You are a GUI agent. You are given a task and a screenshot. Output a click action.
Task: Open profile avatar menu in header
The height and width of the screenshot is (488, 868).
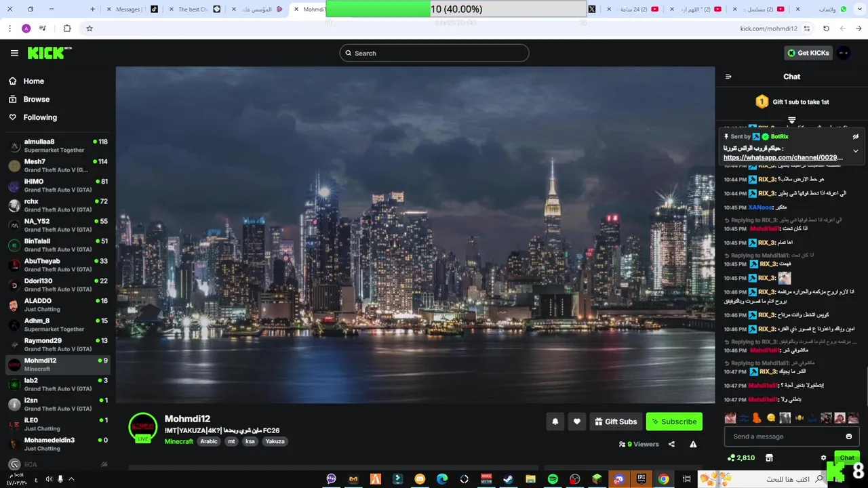[844, 53]
